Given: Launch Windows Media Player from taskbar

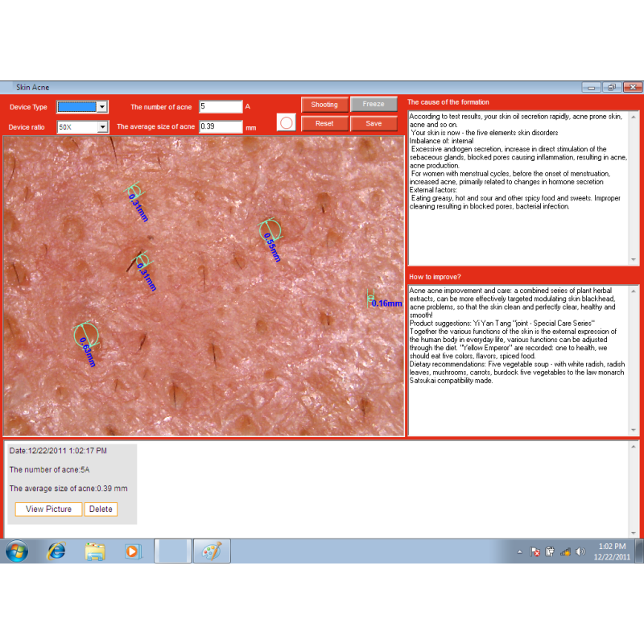Looking at the screenshot, I should click(133, 551).
